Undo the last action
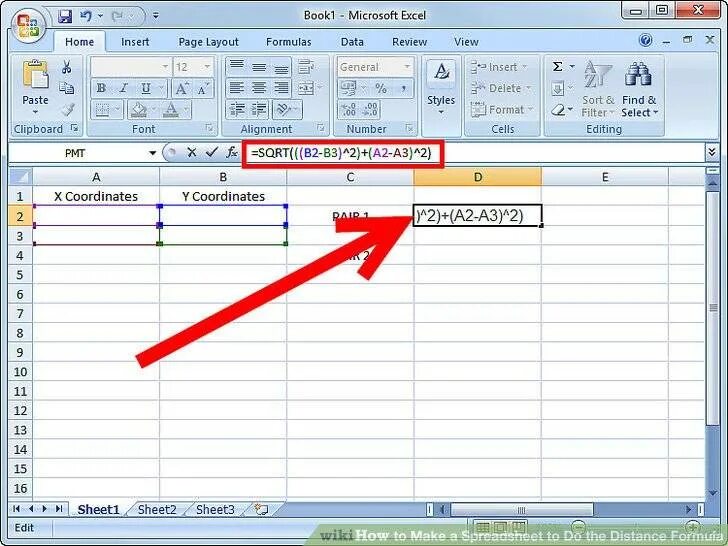Viewport: 728px width, 546px height. pyautogui.click(x=86, y=16)
